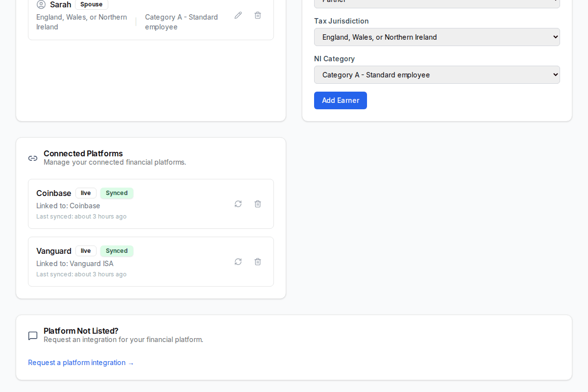Viewport: 588px width, 392px height.
Task: Select the Synced badge on Vanguard
Action: [117, 250]
